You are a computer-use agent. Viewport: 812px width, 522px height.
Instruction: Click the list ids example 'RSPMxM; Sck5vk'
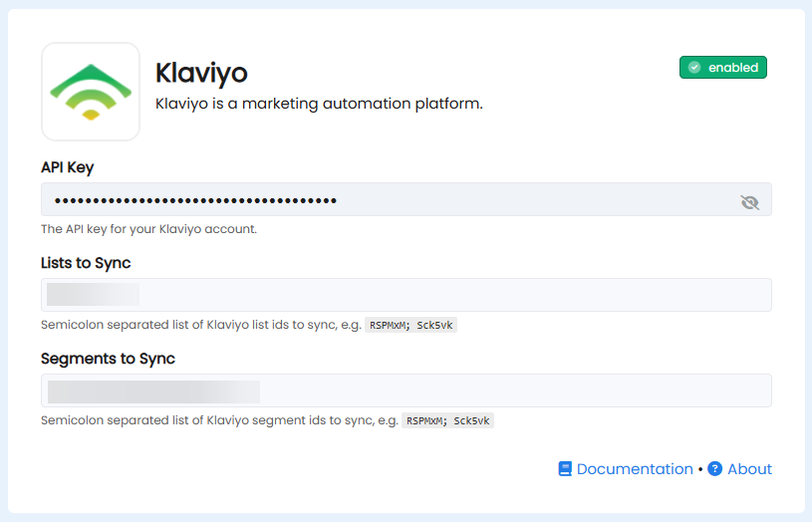point(410,325)
